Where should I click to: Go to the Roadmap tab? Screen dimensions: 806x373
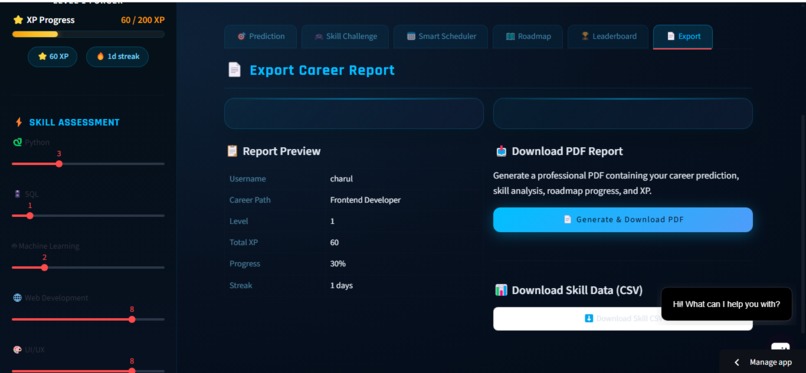click(x=527, y=36)
